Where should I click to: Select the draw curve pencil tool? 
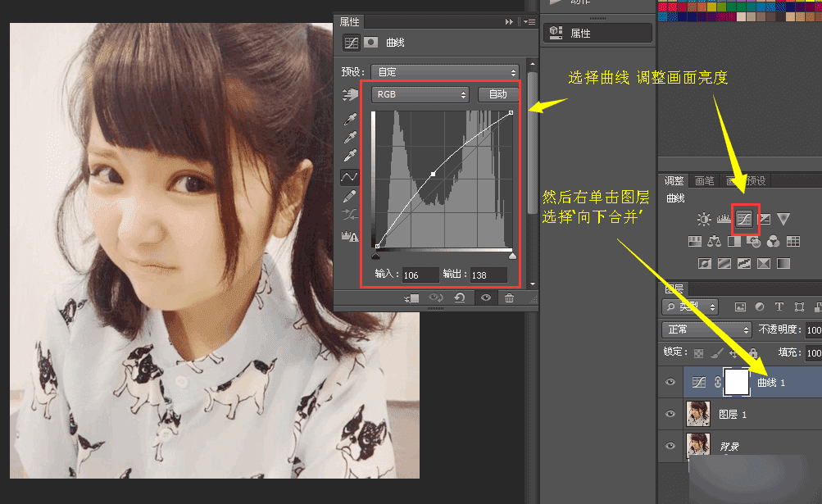(x=350, y=196)
